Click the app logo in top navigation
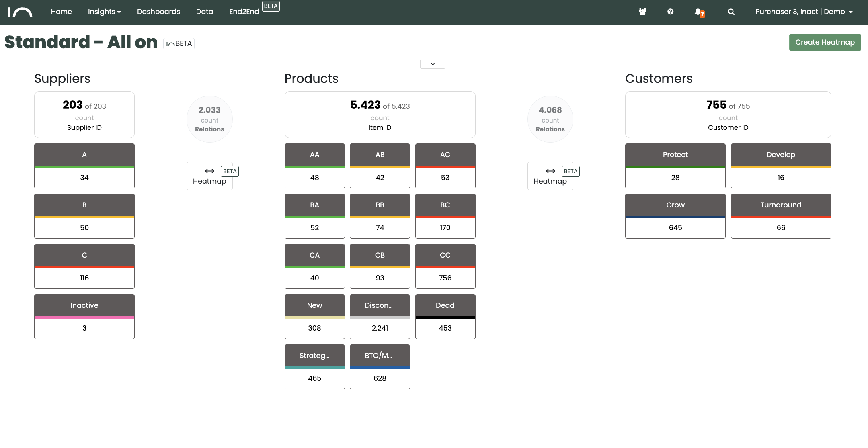The image size is (868, 448). 20,12
